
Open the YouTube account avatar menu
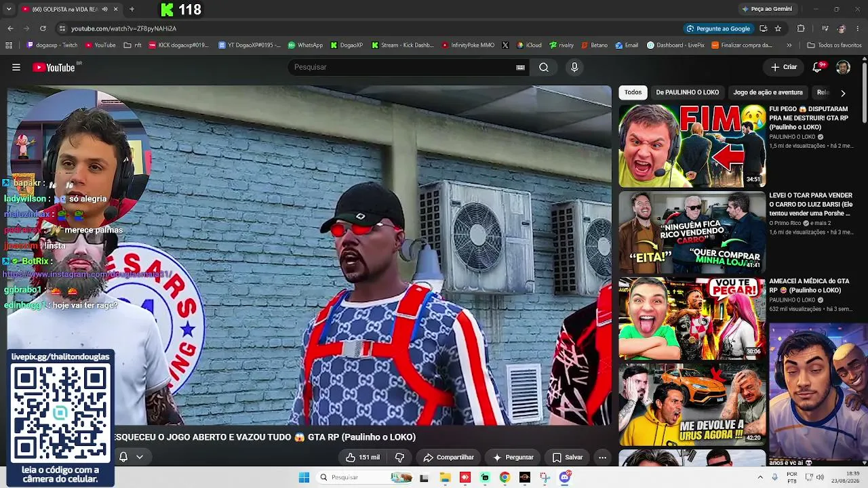coord(843,67)
